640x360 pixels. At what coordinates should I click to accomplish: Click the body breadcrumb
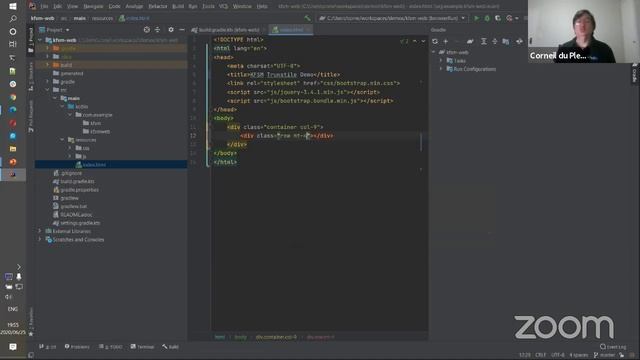[x=240, y=337]
